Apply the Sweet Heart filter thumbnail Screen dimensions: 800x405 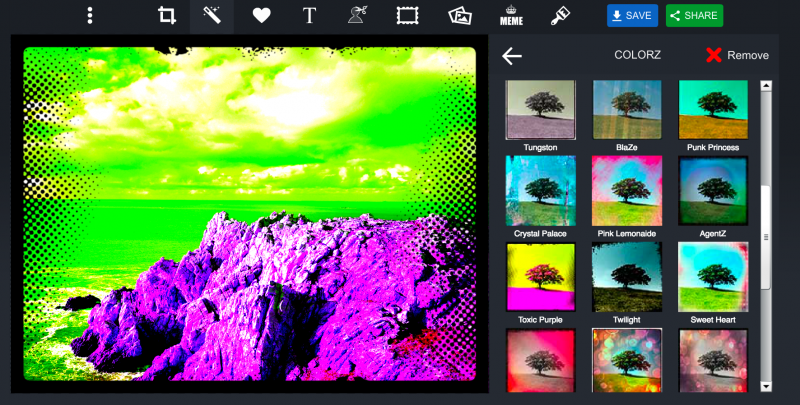[x=713, y=277]
